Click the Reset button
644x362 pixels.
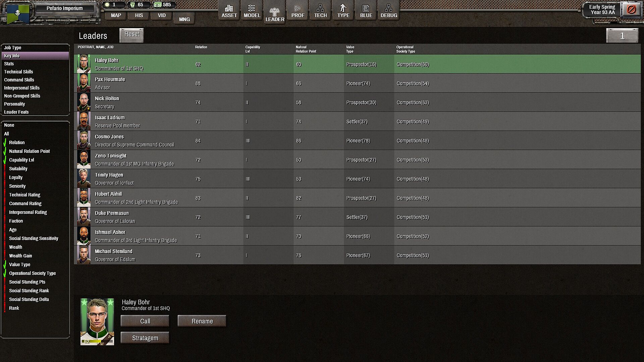click(132, 34)
